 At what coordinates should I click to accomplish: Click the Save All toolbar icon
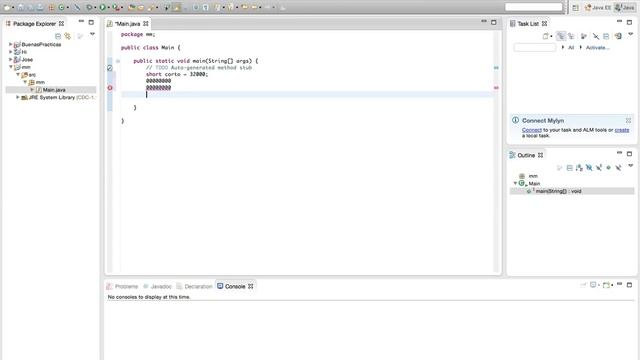(x=30, y=7)
